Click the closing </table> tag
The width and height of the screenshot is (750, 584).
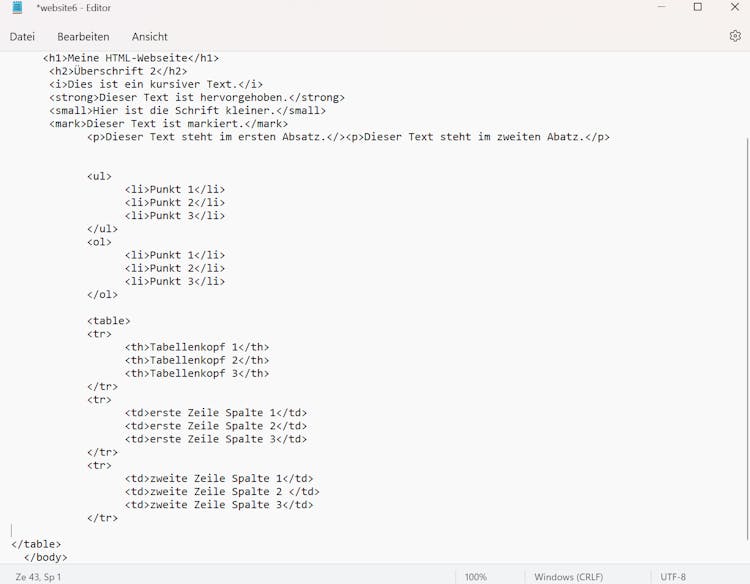[36, 544]
